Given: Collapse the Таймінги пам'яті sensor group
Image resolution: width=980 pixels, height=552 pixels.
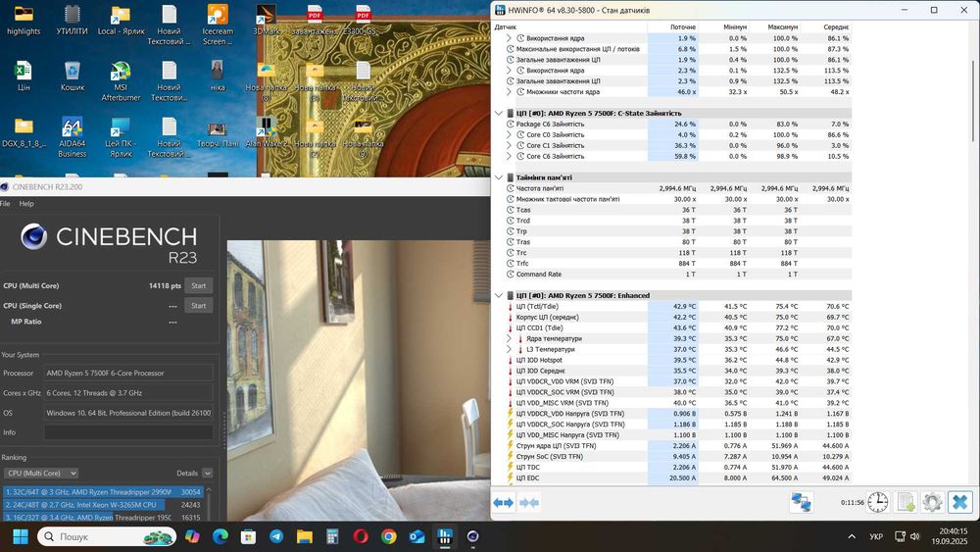Looking at the screenshot, I should [x=499, y=177].
